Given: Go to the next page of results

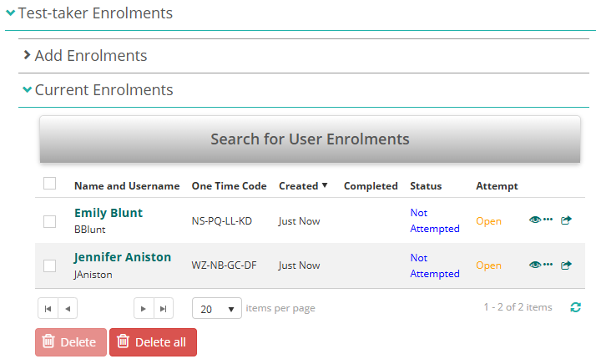Looking at the screenshot, I should click(x=144, y=309).
